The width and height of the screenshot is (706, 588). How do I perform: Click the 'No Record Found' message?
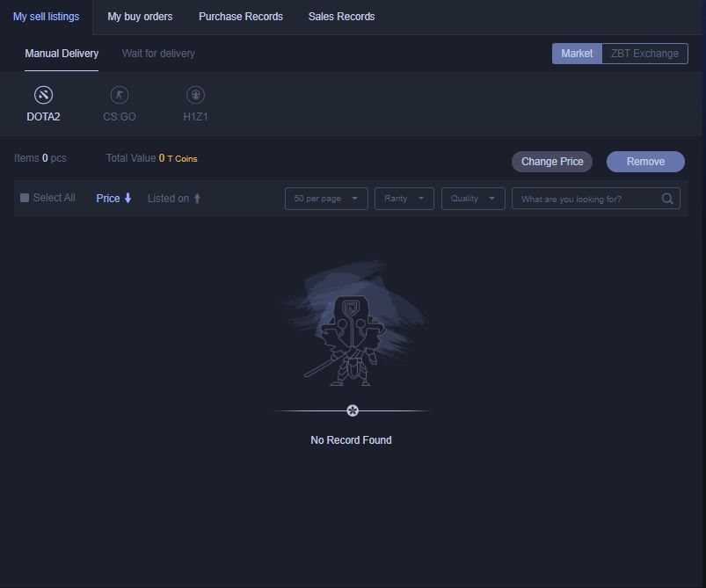(351, 439)
